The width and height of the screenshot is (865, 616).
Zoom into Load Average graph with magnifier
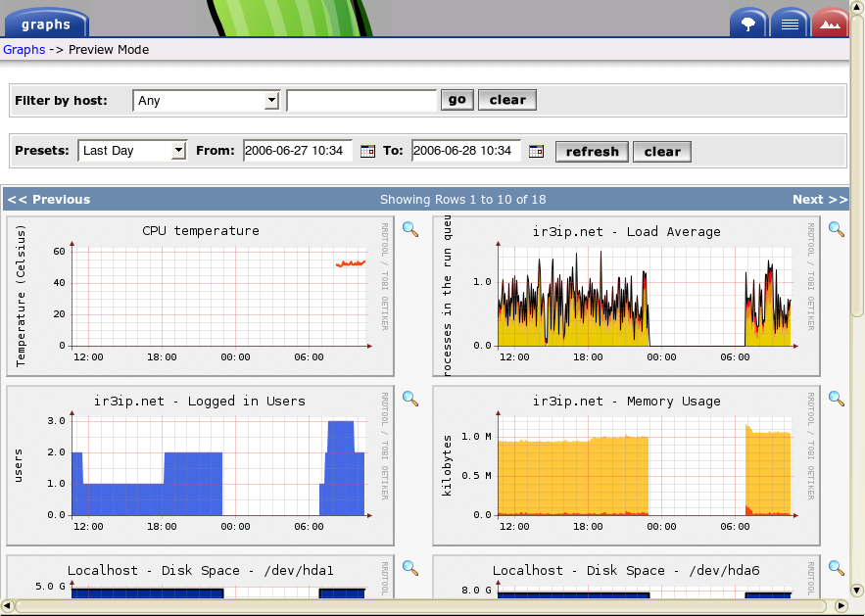tap(837, 229)
